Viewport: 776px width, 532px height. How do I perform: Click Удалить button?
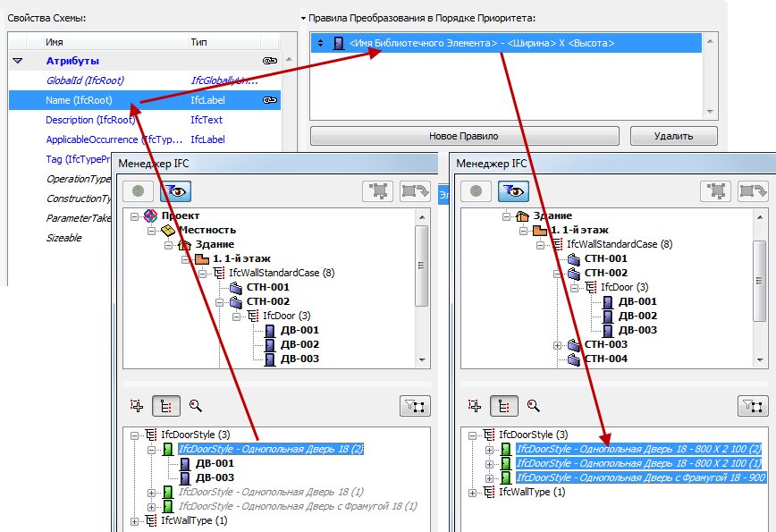pyautogui.click(x=673, y=136)
